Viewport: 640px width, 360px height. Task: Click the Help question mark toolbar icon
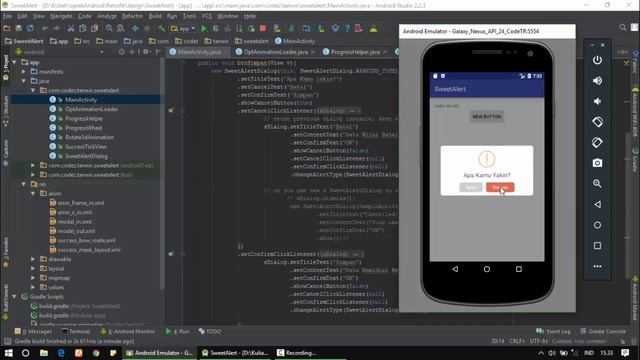pos(347,29)
